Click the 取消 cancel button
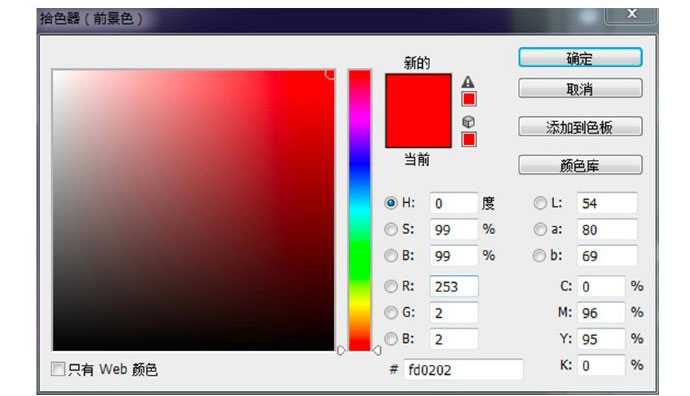The width and height of the screenshot is (690, 396). point(580,89)
